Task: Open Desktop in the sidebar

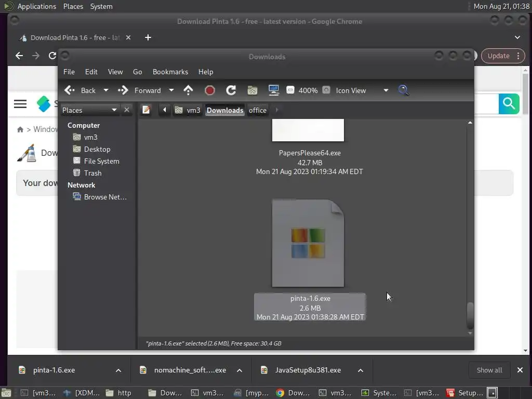Action: [x=97, y=149]
